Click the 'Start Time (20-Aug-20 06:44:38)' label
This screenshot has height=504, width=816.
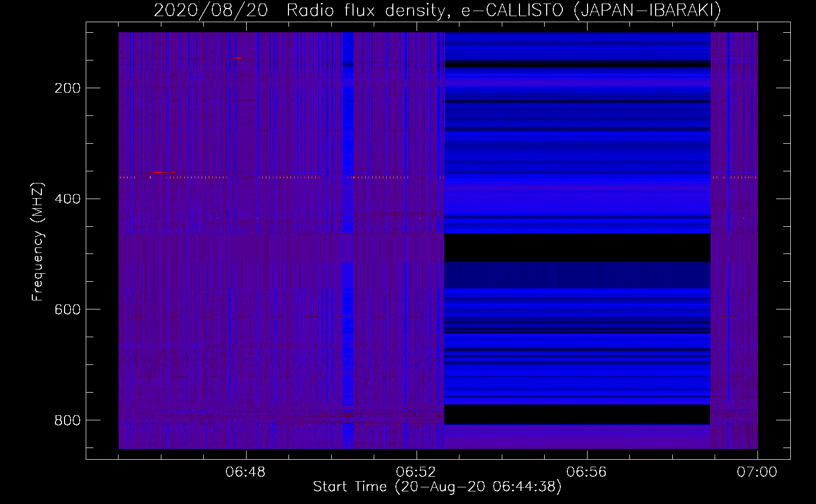437,487
